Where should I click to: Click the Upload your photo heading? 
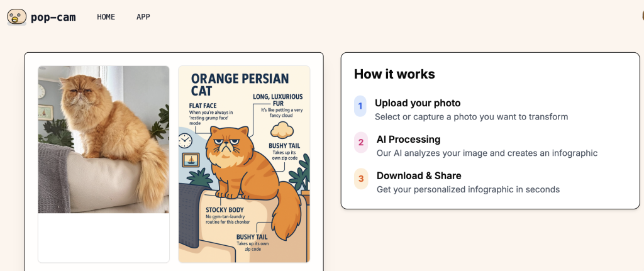point(418,103)
